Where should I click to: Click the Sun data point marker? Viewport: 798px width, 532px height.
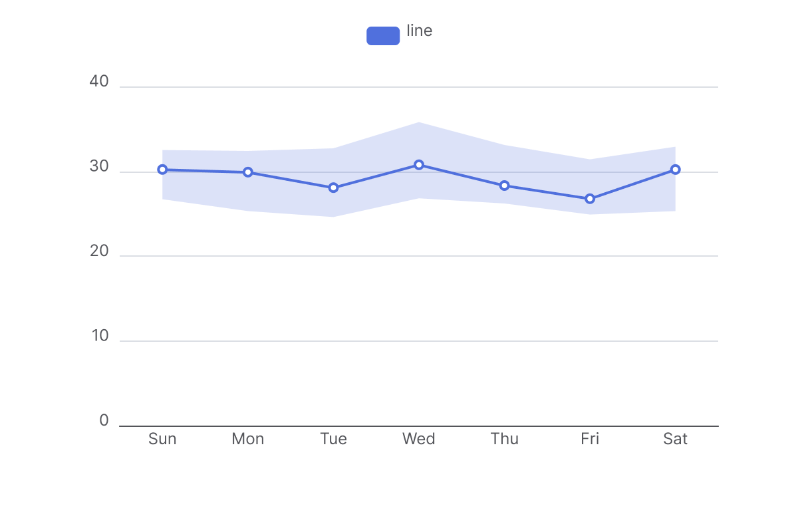(x=162, y=170)
